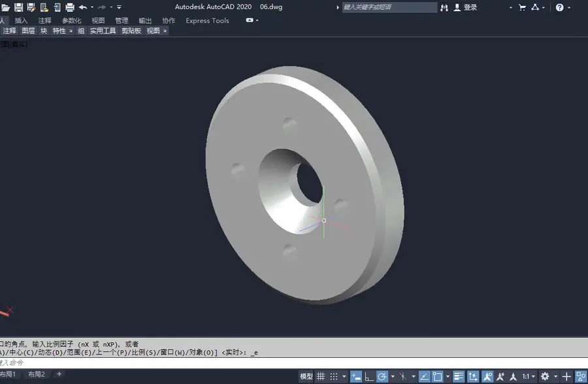This screenshot has height=384, width=588.
Task: Plot the drawing with the printer icon
Action: [x=70, y=7]
